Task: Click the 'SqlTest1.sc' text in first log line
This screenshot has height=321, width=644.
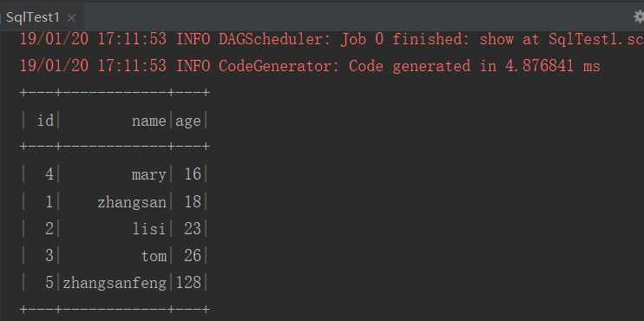Action: click(596, 39)
